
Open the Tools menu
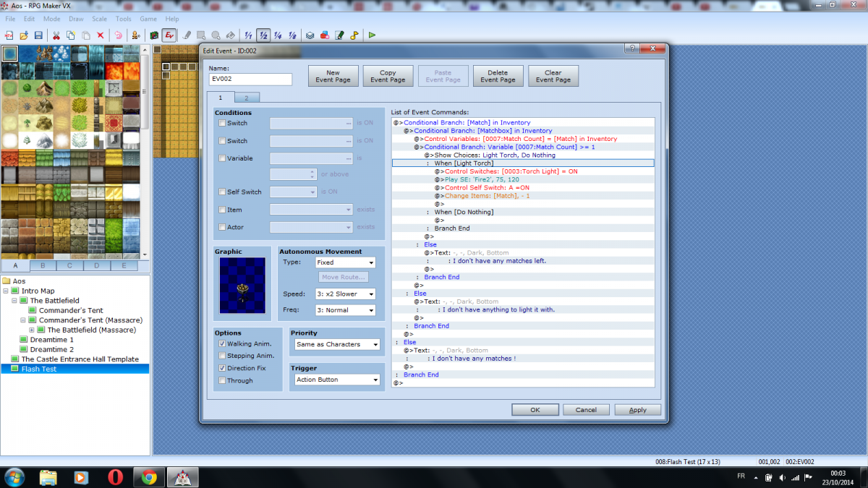124,19
